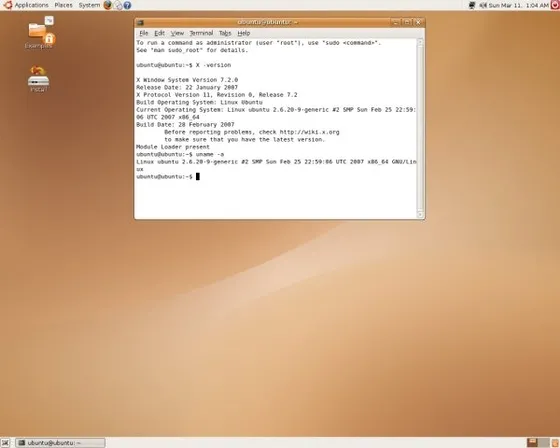560x448 pixels.
Task: Minimize the terminal window
Action: click(x=395, y=23)
